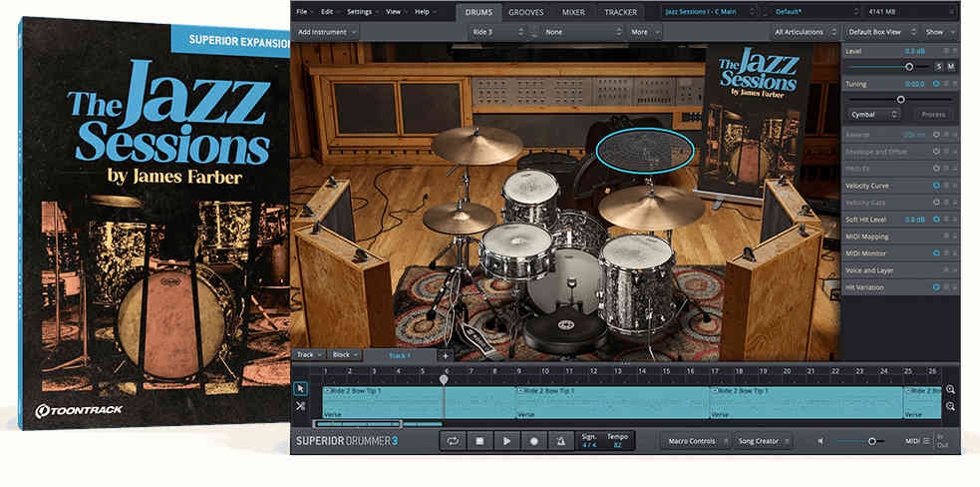Click the speaker volume icon
Viewport: 980px width, 487px height.
(820, 441)
